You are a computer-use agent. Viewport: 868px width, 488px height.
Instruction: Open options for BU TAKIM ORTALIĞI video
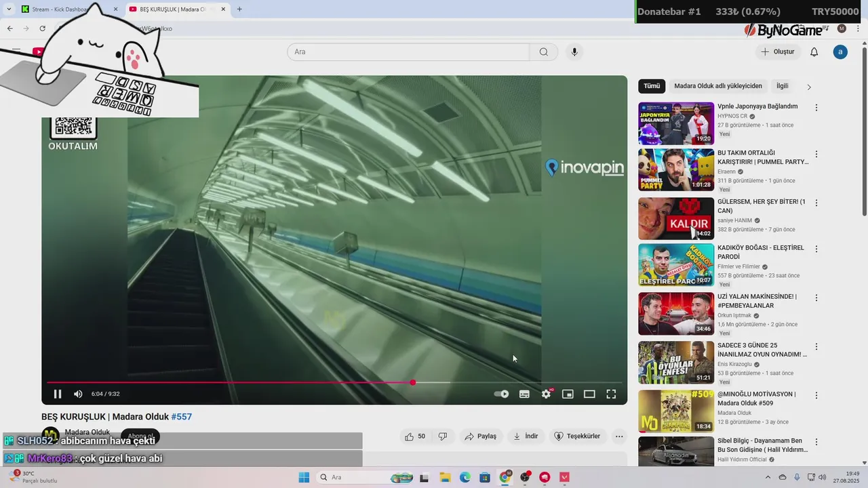[816, 155]
